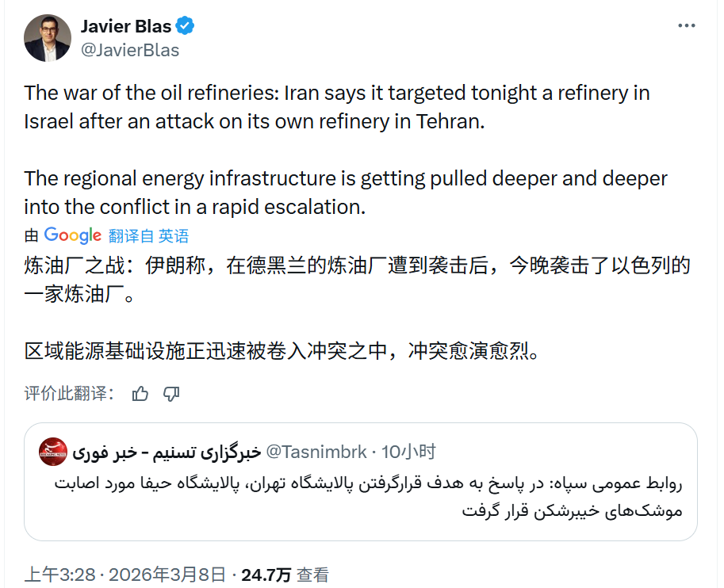The width and height of the screenshot is (724, 588).
Task: Click the @JavierBlas handle
Action: (x=130, y=50)
